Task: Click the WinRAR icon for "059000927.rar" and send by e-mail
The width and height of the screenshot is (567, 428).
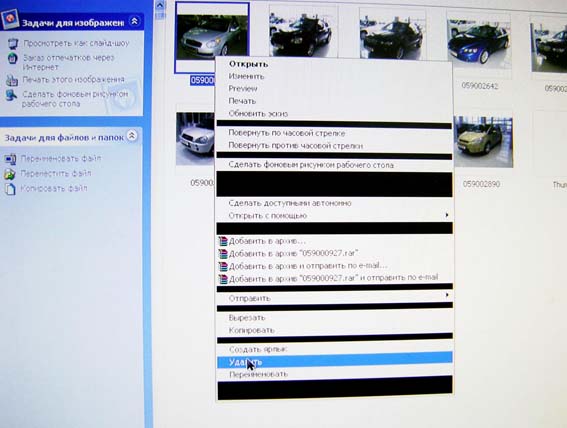Action: coord(223,279)
